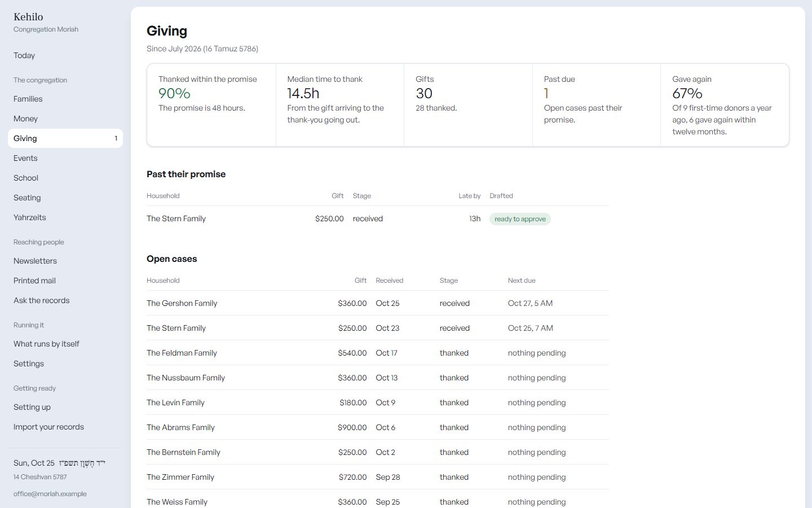Open Newsletters

coord(65,261)
